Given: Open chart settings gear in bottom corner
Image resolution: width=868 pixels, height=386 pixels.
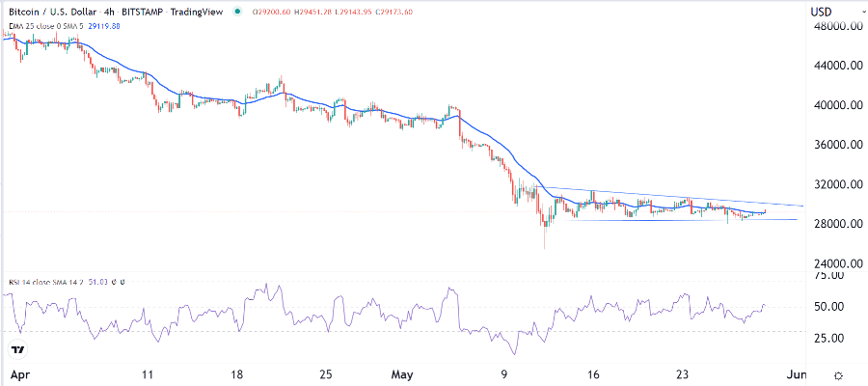Looking at the screenshot, I should [839, 374].
